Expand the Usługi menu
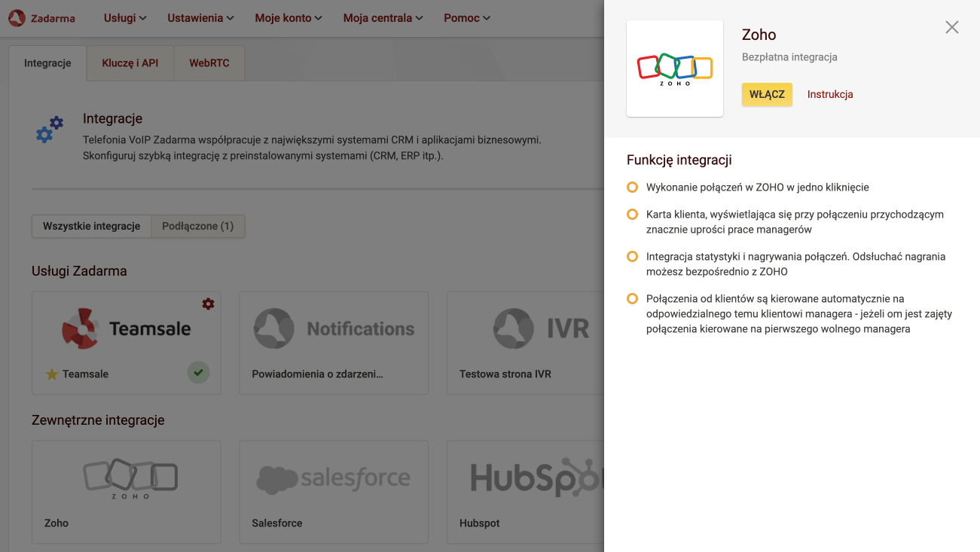Screen dimensions: 980x552 pos(125,18)
